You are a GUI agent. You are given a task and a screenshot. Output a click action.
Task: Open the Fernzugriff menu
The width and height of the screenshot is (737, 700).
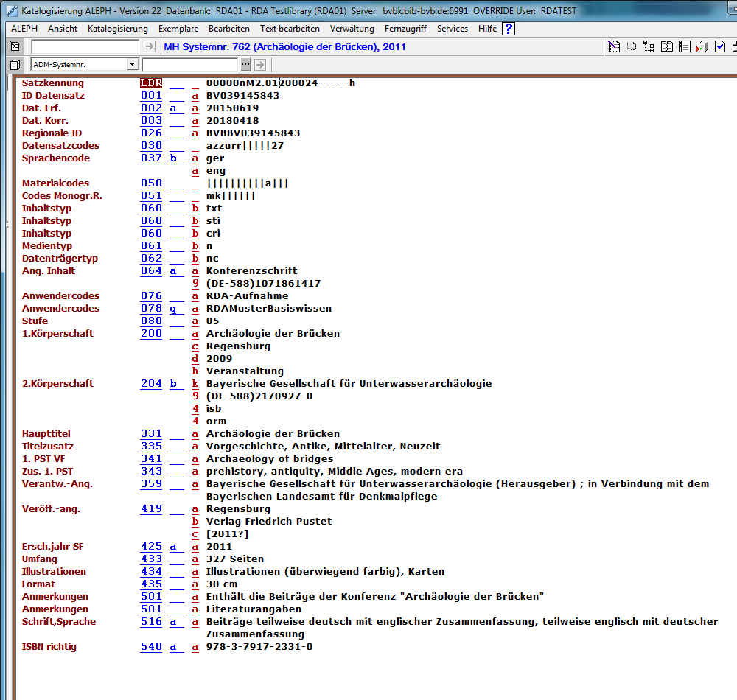click(405, 29)
